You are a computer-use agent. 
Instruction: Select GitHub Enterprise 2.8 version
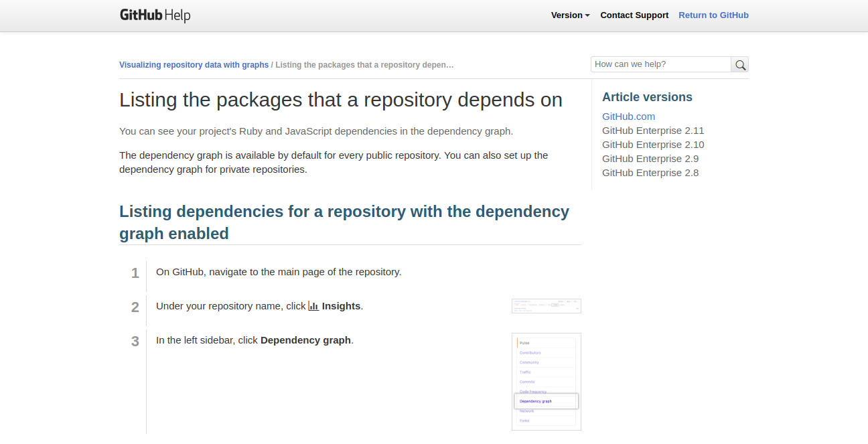[x=650, y=173]
